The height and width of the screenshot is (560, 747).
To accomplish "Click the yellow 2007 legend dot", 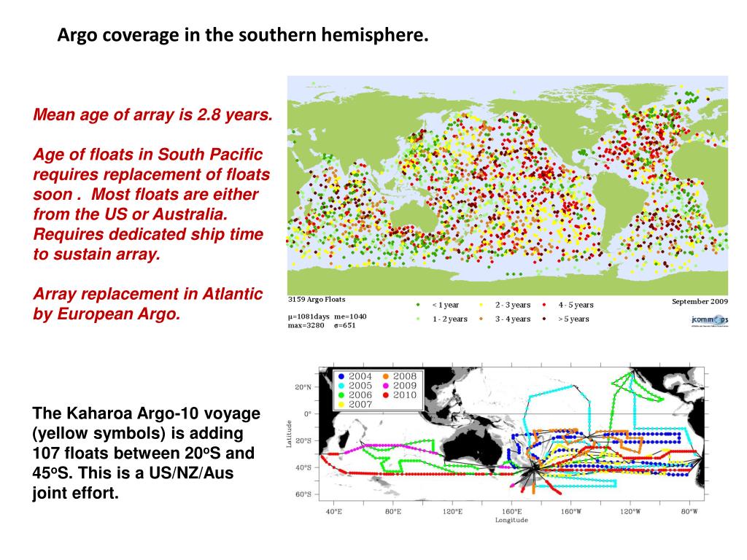I will pos(341,404).
